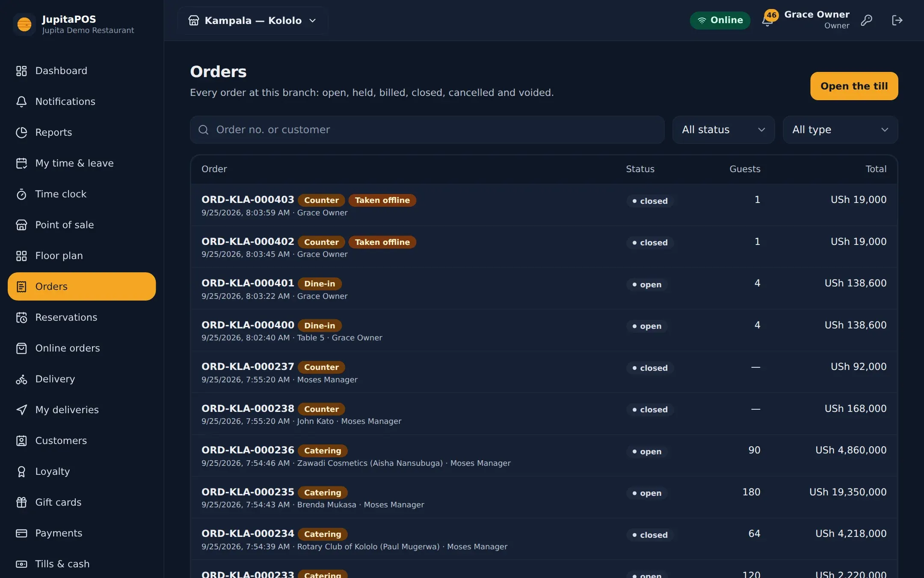Click the Online orders bag icon
Image resolution: width=924 pixels, height=578 pixels.
coord(21,348)
